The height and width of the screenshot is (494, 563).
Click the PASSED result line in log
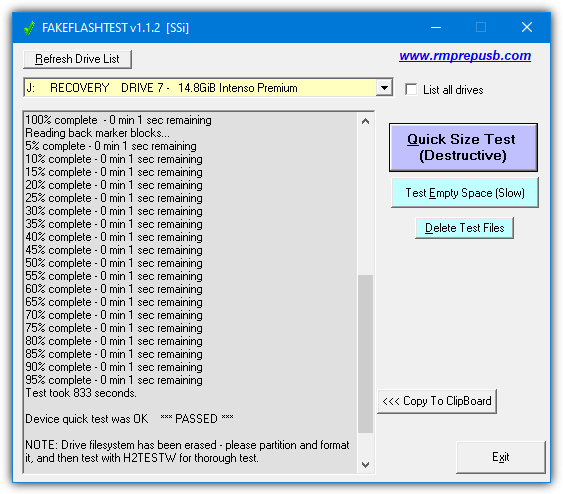point(129,419)
